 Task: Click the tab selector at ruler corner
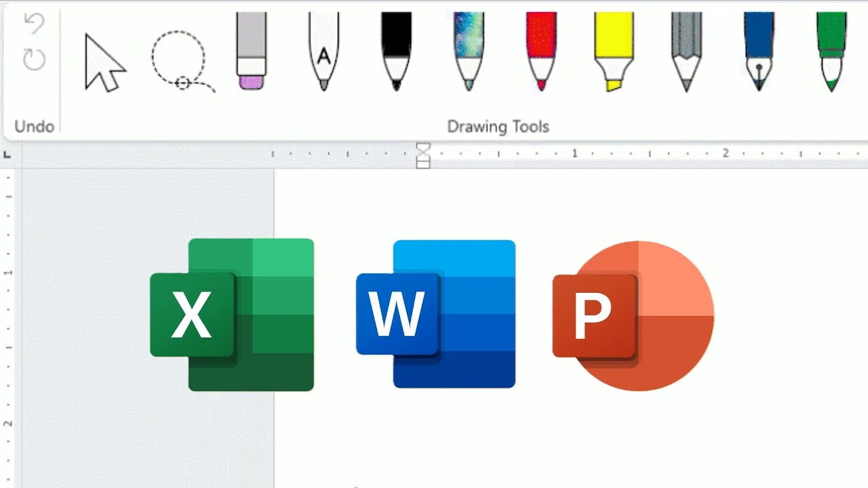click(7, 155)
